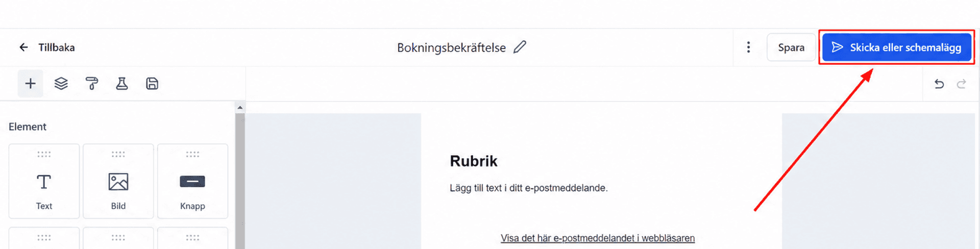Click the floppy disk saved-blocks icon

point(152,84)
